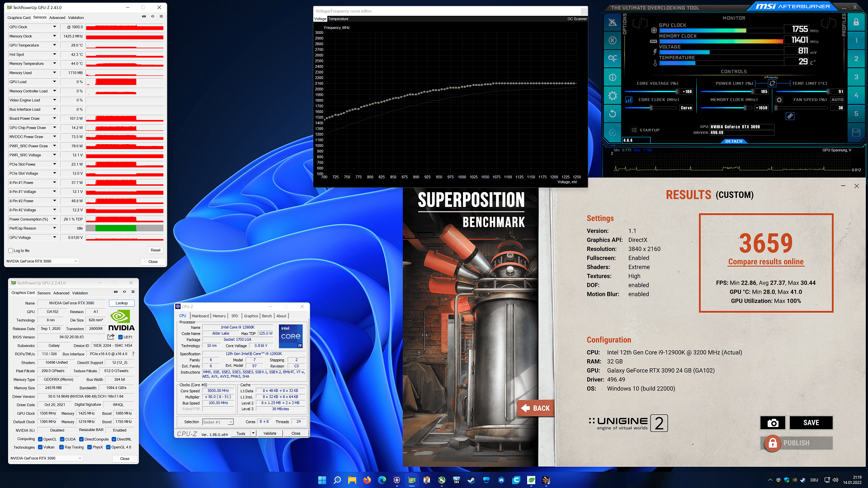
Task: Open the voltage/frequency curve editor bar-chart icon
Action: click(629, 100)
